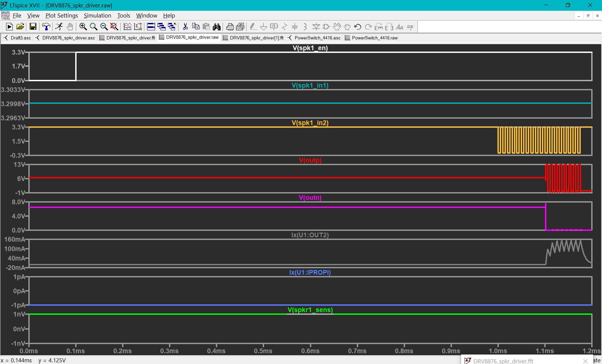Tile windows horizontally icon
602x364 pixels.
[151, 27]
